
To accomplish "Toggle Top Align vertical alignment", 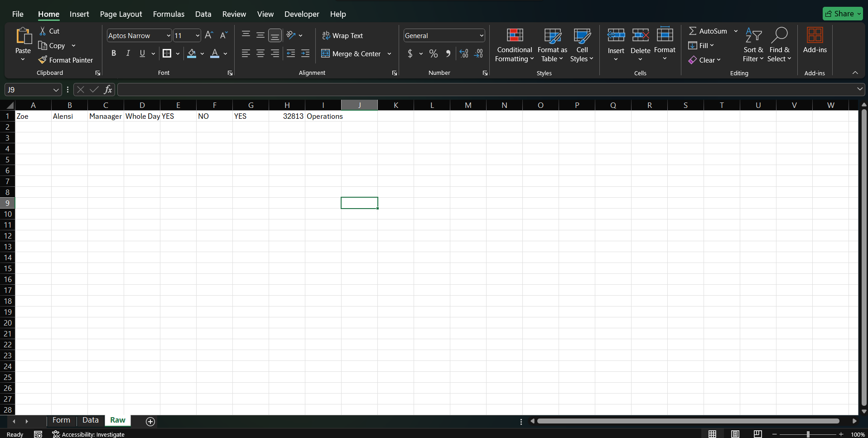I will 246,35.
